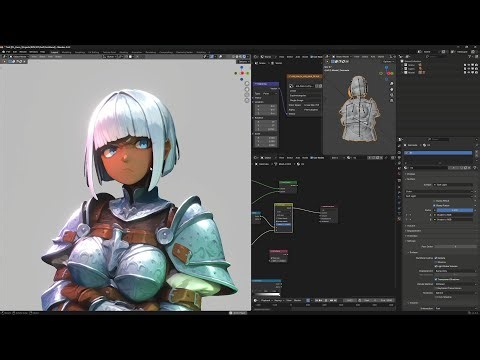Image resolution: width=480 pixels, height=360 pixels.
Task: Toggle perspective/orthographic grid icon in the large viewport
Action: pos(247,100)
